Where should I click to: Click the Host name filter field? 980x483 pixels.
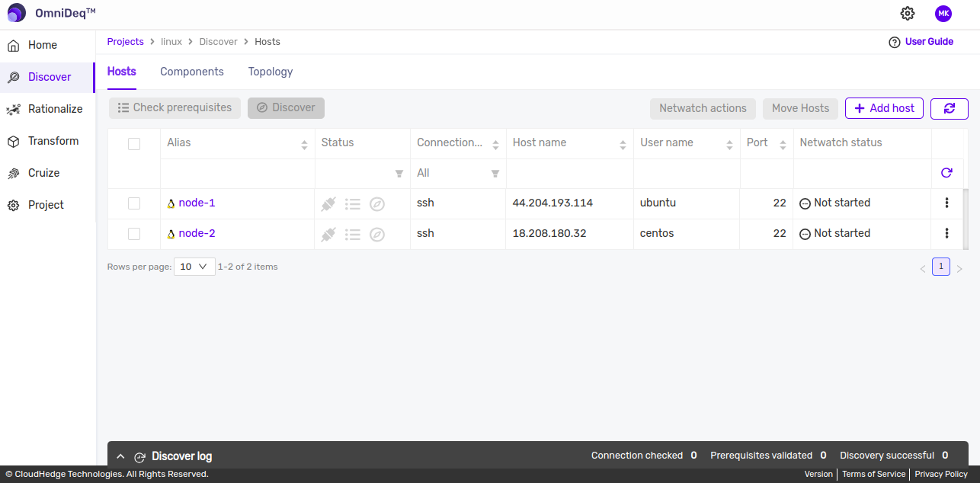click(x=570, y=173)
